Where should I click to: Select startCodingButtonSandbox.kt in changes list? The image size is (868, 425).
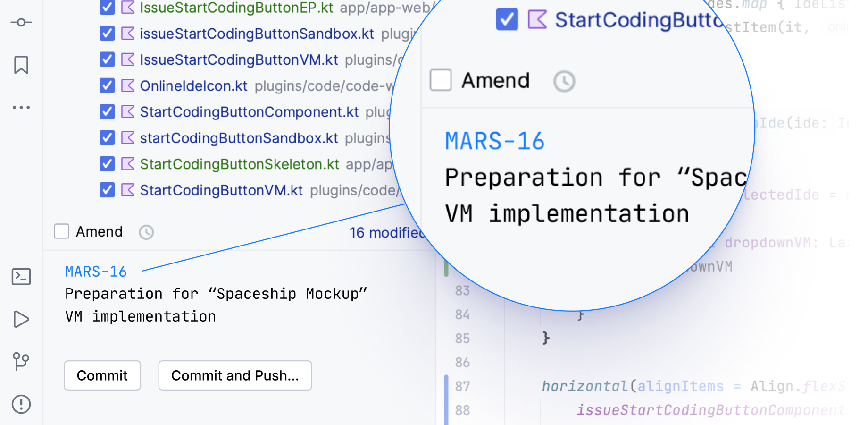(x=239, y=138)
